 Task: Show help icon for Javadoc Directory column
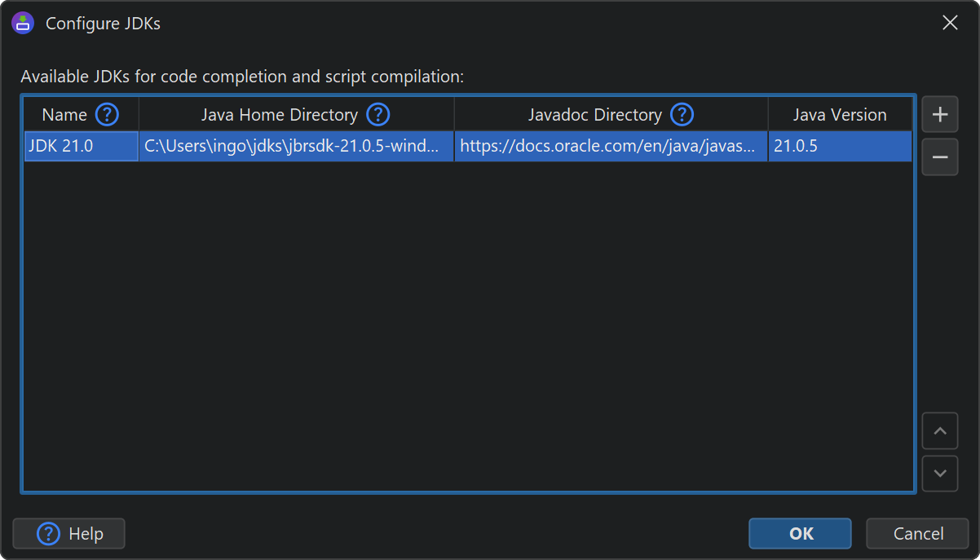click(682, 115)
